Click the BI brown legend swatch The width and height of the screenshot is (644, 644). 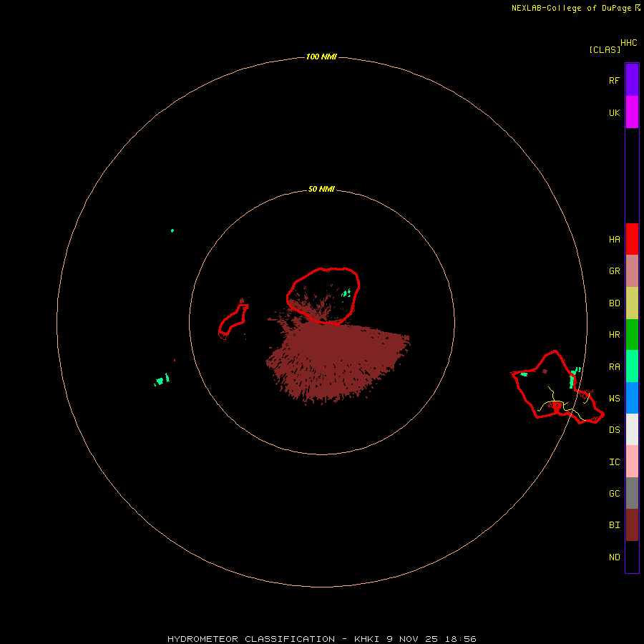(x=632, y=525)
